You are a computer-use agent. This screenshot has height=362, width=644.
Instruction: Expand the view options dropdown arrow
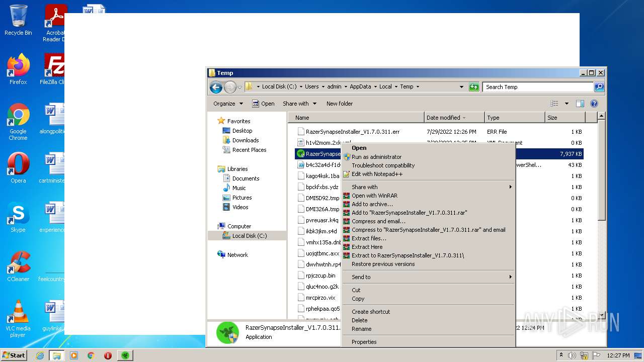pos(567,104)
